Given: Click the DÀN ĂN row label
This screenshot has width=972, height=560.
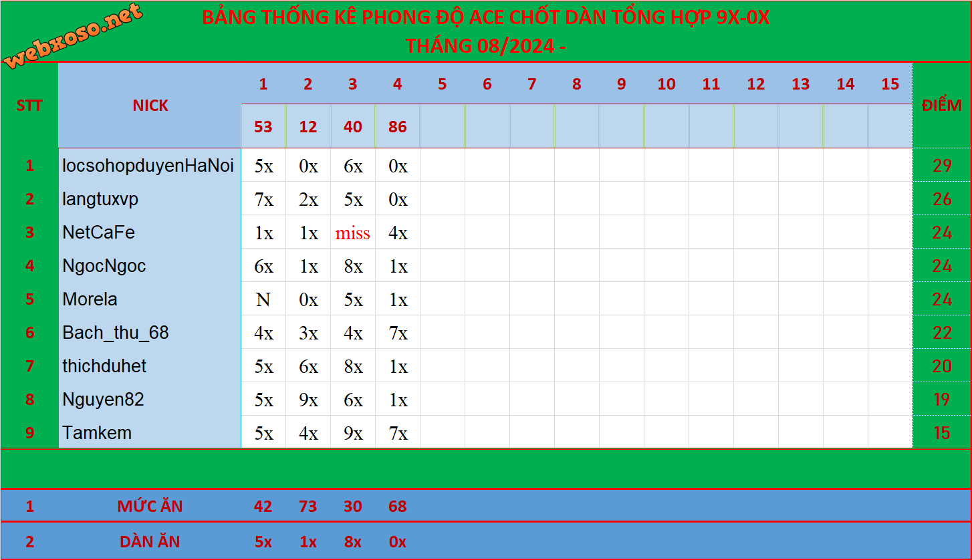Looking at the screenshot, I should tap(150, 541).
